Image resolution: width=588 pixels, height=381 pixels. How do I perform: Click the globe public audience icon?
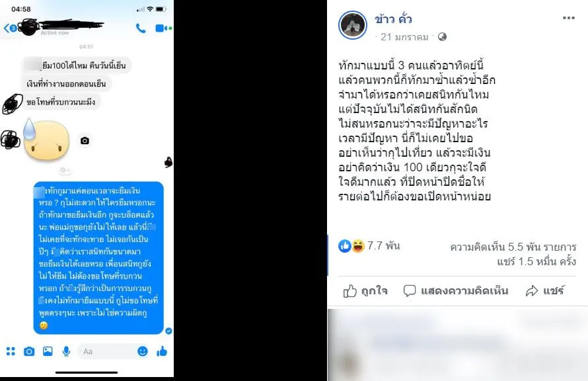(x=442, y=37)
